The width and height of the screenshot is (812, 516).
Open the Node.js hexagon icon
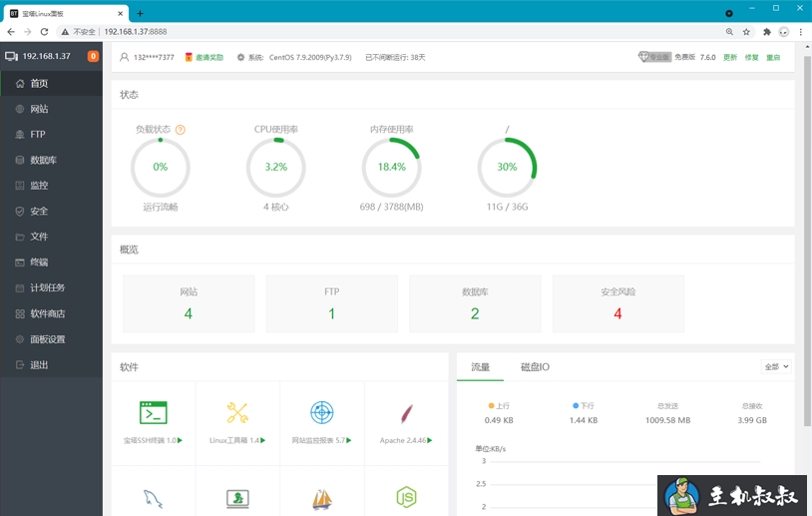tap(407, 497)
